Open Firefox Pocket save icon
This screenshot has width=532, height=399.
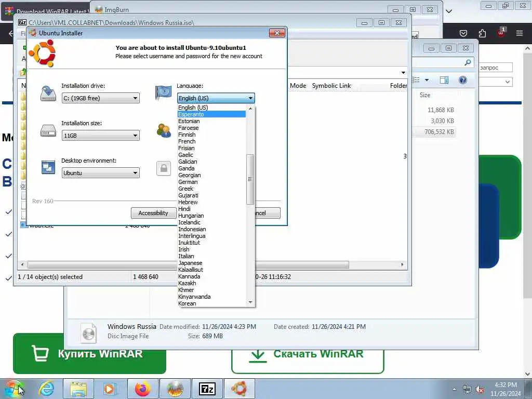pos(463,33)
